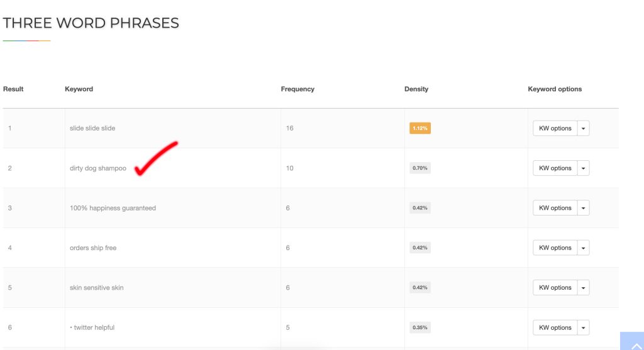Expand dropdown arrow for dirty dog shampoo row

(584, 168)
